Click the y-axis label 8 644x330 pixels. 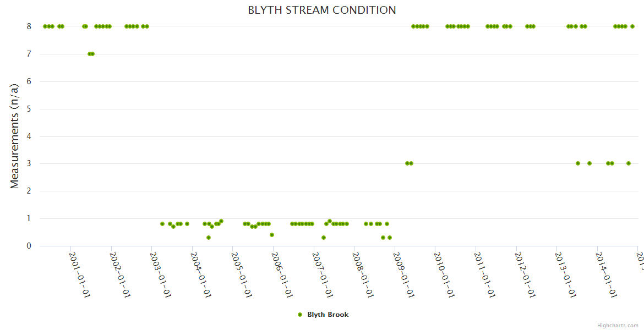click(x=29, y=26)
